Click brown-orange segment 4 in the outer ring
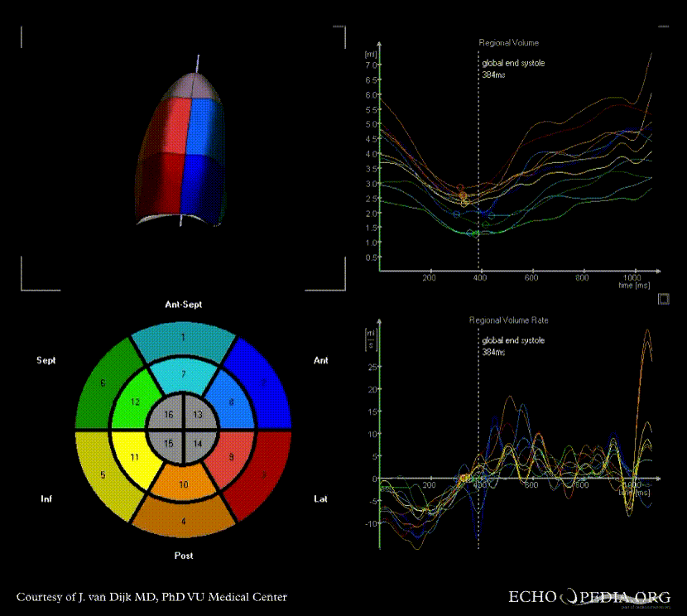The image size is (687, 616). click(183, 520)
